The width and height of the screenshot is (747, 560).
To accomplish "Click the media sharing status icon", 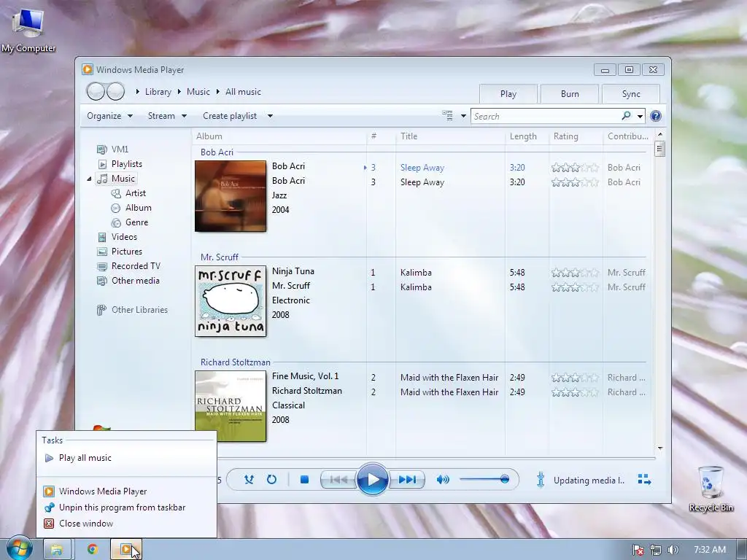I will coord(541,480).
